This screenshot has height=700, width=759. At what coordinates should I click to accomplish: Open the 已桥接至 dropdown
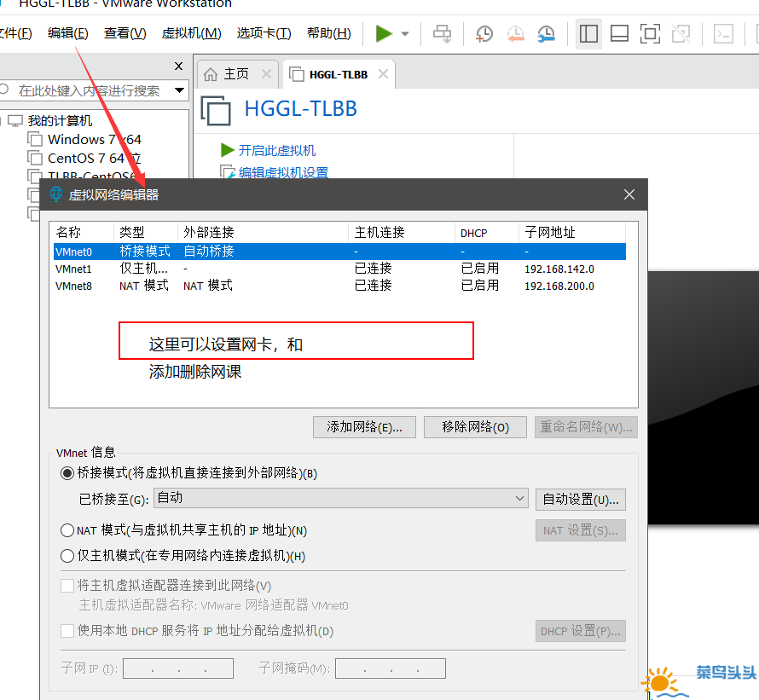341,498
